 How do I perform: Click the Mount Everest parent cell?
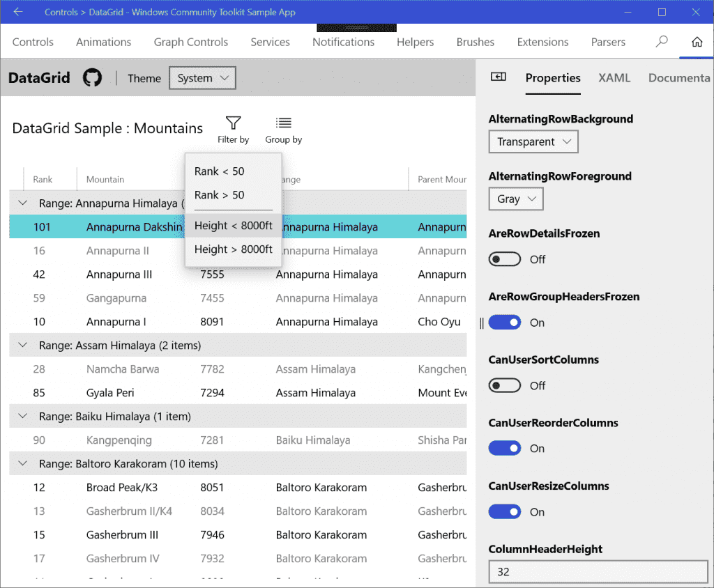[x=442, y=392]
